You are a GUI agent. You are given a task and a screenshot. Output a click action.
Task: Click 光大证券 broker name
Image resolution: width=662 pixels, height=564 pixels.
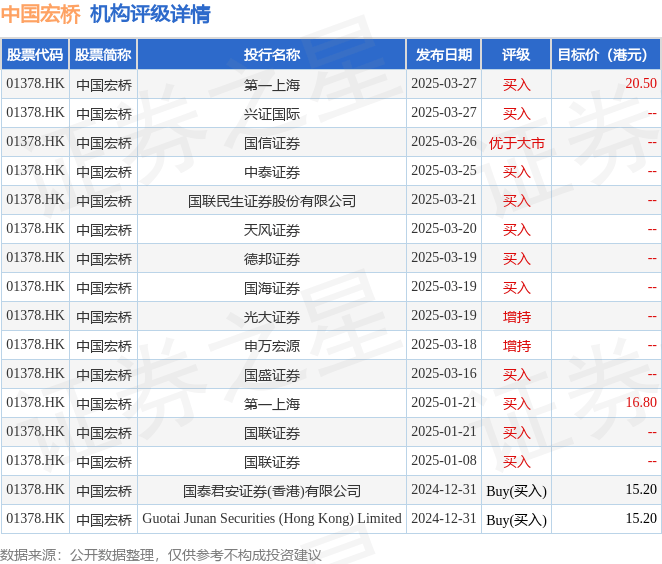click(x=272, y=317)
